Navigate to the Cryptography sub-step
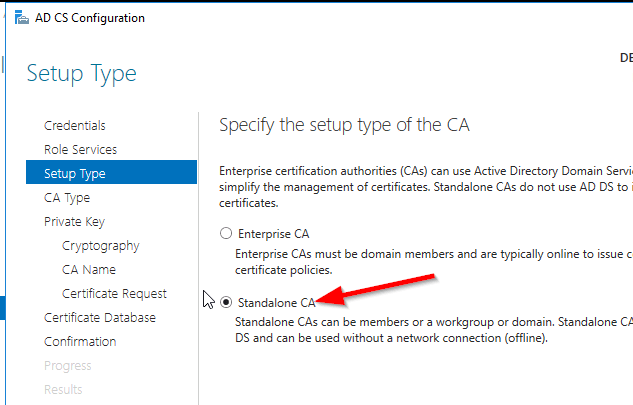The image size is (633, 405). [x=100, y=246]
